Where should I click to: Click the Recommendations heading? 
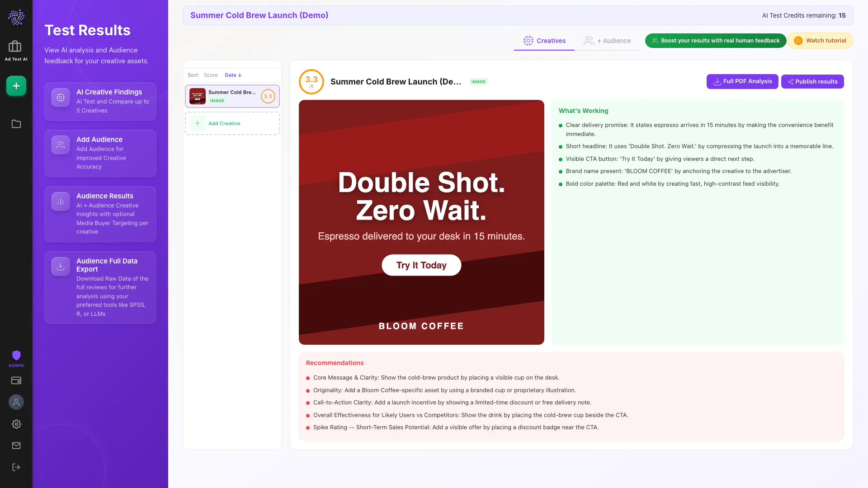pyautogui.click(x=335, y=363)
